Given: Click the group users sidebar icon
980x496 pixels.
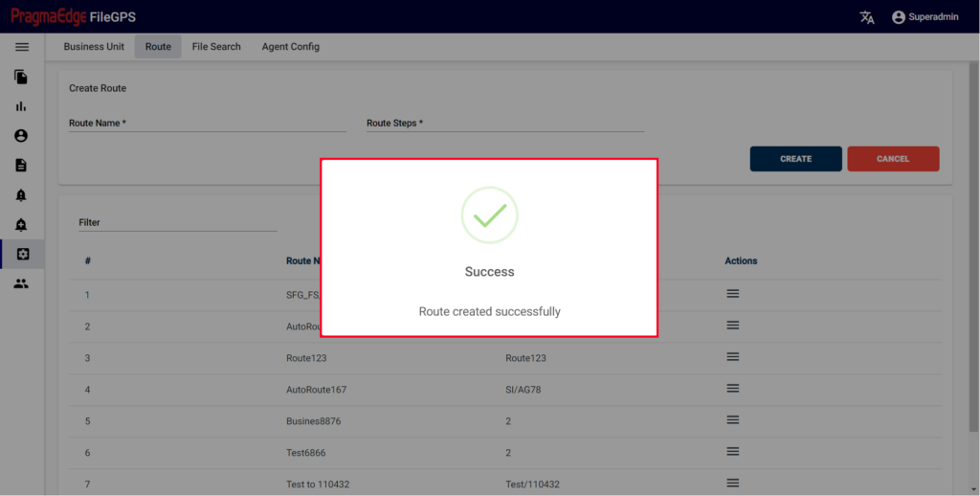Looking at the screenshot, I should 21,284.
